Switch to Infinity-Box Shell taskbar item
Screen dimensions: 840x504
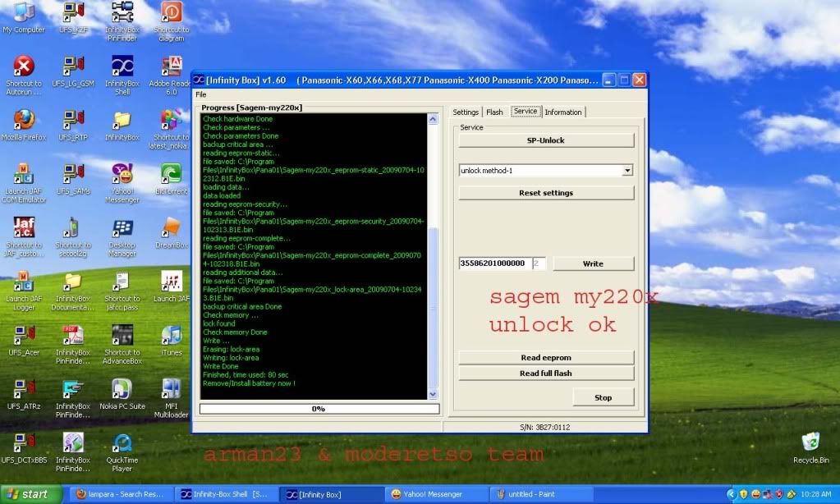point(226,494)
